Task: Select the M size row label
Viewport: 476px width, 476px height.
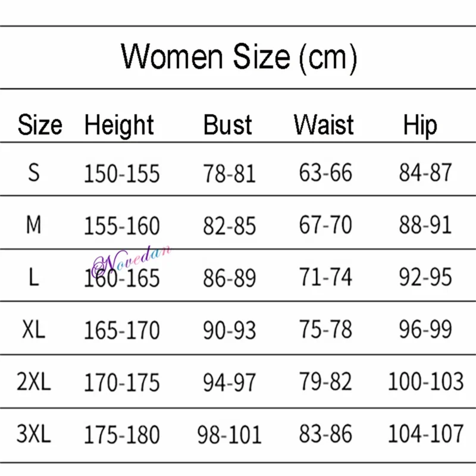Action: [34, 226]
